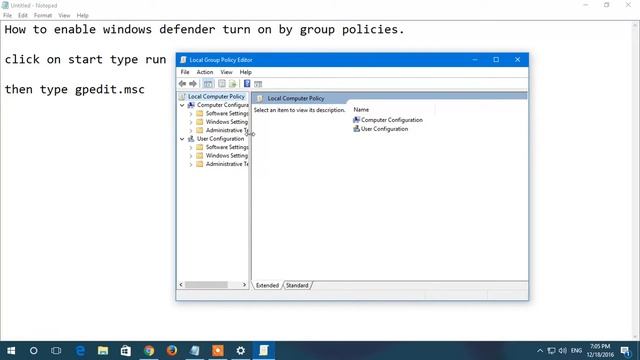Click tree pane scrollbar right arrow
The height and width of the screenshot is (360, 640).
click(x=244, y=284)
